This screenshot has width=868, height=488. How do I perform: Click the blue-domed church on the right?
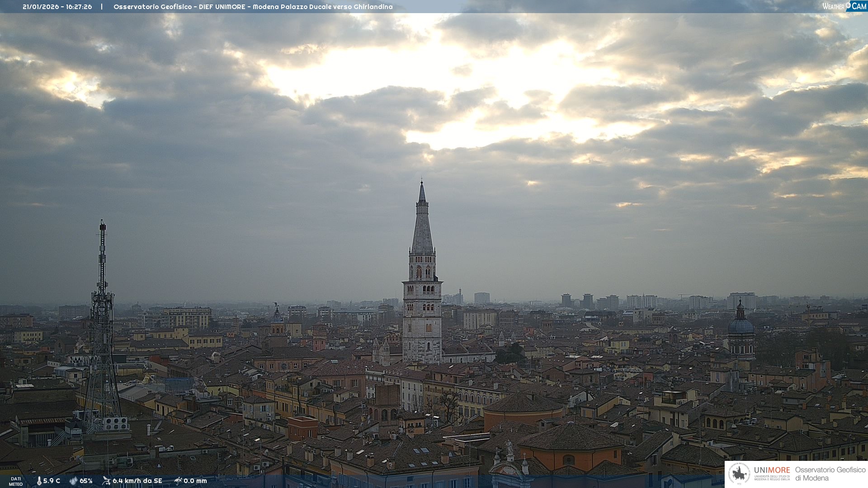pyautogui.click(x=741, y=326)
